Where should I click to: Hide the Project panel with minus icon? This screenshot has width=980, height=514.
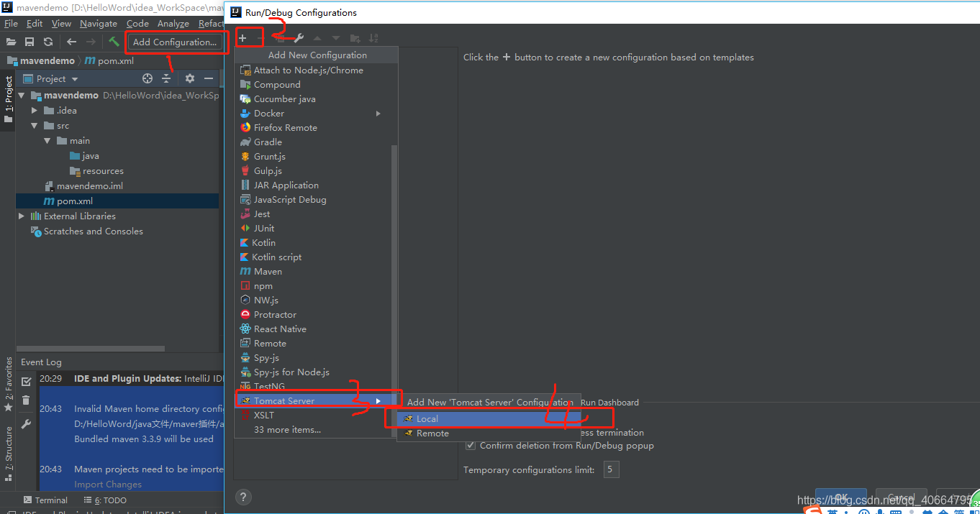pyautogui.click(x=209, y=78)
